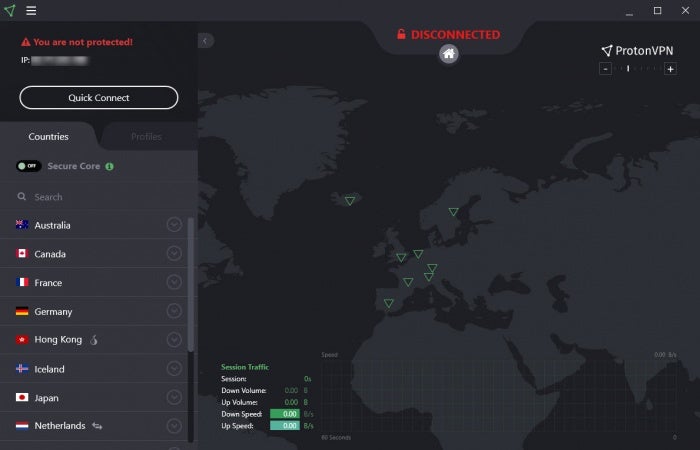Expand Canada server list
This screenshot has width=700, height=450.
point(174,253)
